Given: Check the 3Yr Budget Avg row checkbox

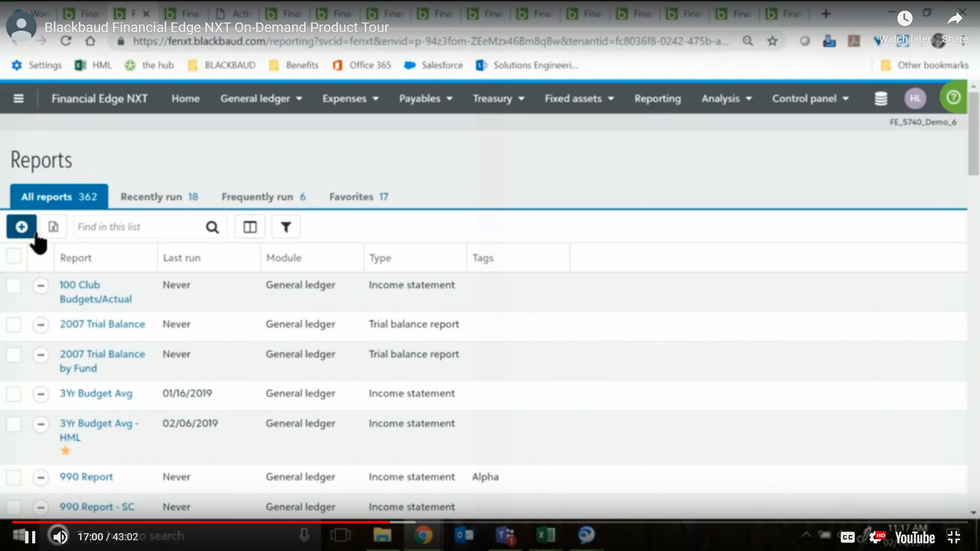Looking at the screenshot, I should pos(13,394).
